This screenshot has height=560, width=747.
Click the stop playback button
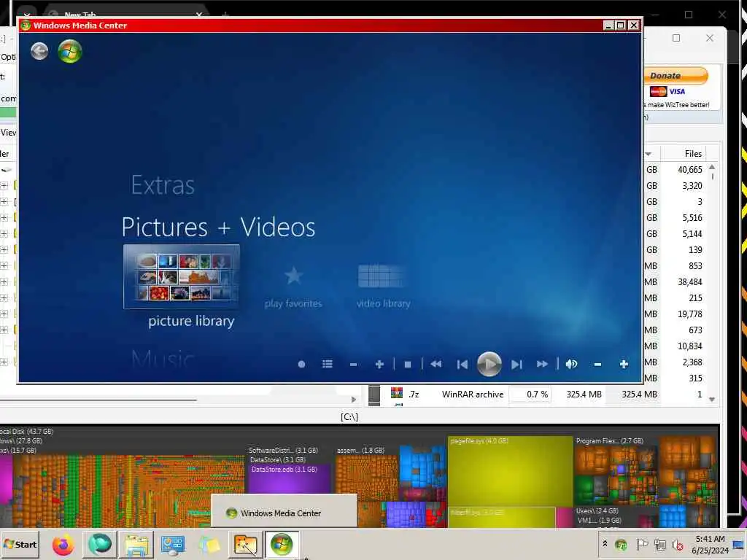point(408,365)
